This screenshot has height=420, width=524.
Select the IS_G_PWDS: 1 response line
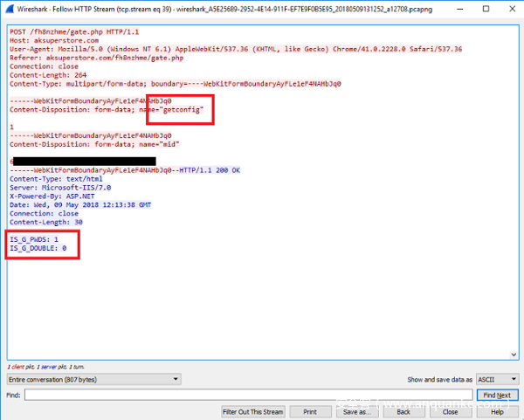tap(35, 238)
